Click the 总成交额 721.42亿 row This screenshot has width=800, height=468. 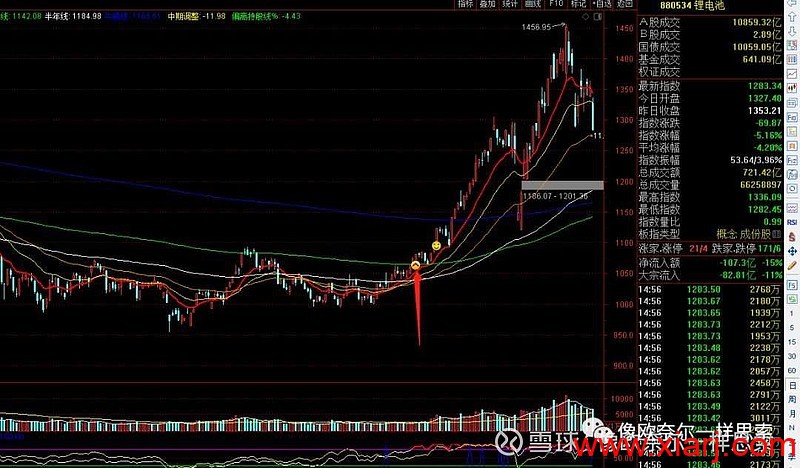tap(710, 173)
